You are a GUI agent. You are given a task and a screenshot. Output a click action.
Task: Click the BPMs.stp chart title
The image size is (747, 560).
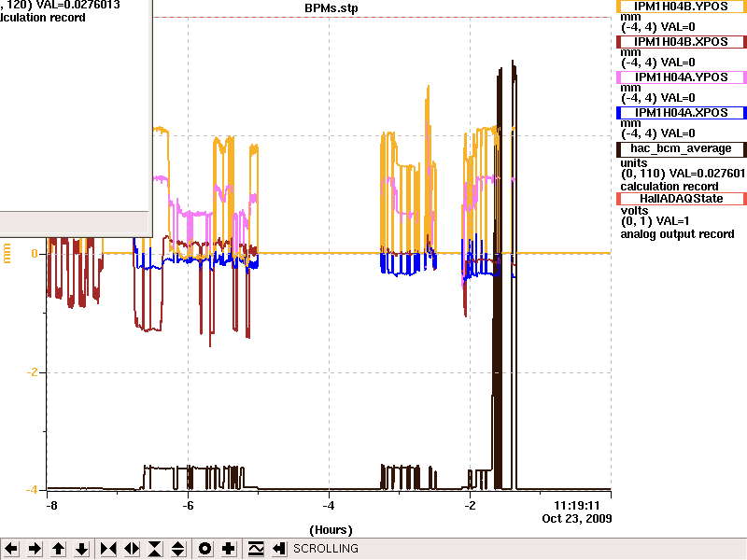click(331, 8)
